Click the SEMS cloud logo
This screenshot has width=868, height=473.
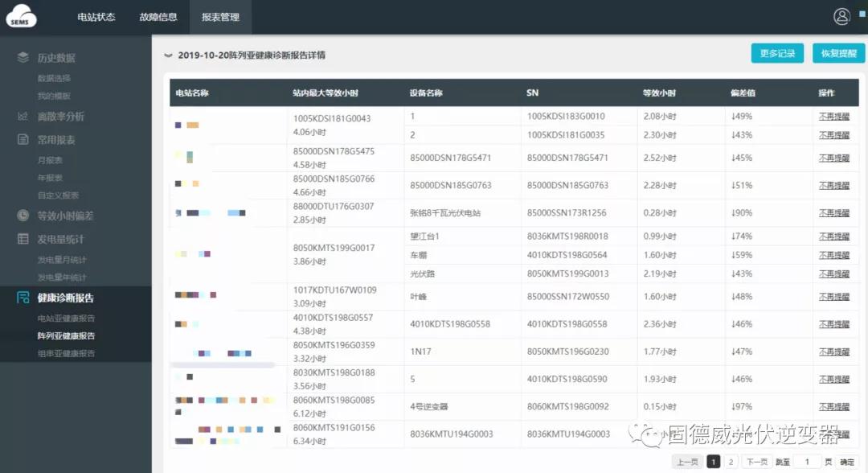click(22, 16)
